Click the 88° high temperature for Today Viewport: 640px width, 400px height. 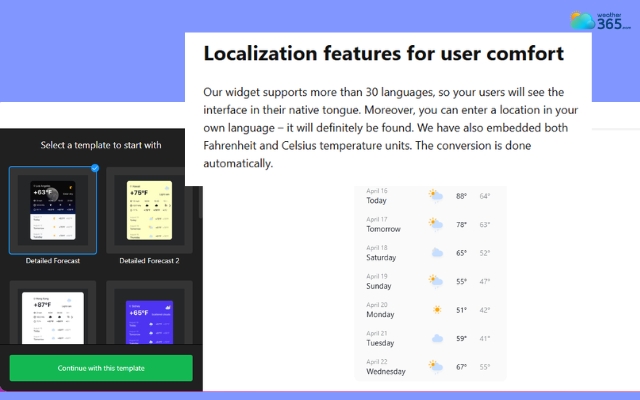pyautogui.click(x=461, y=196)
